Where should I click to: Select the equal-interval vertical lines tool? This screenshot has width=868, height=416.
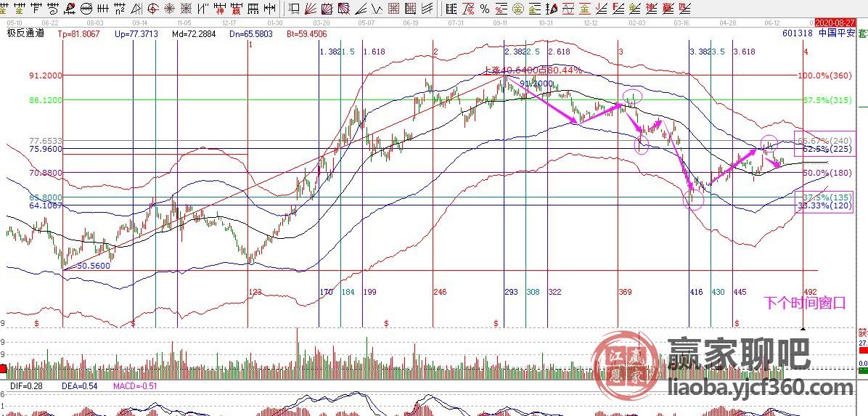[x=103, y=8]
